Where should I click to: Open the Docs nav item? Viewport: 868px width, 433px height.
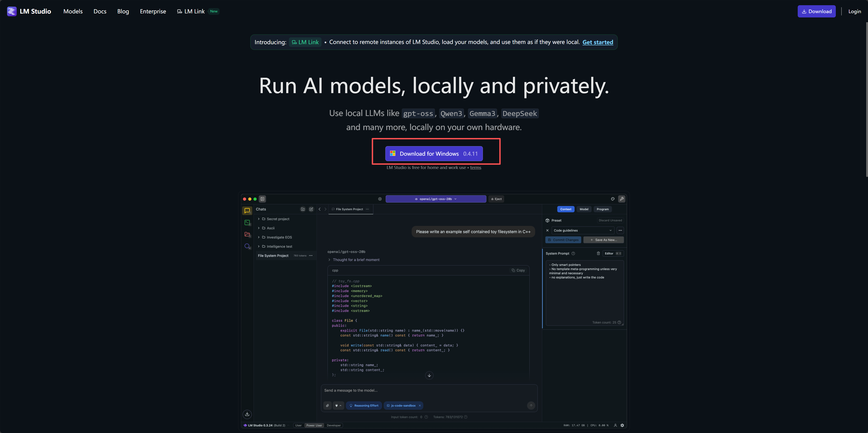(100, 12)
